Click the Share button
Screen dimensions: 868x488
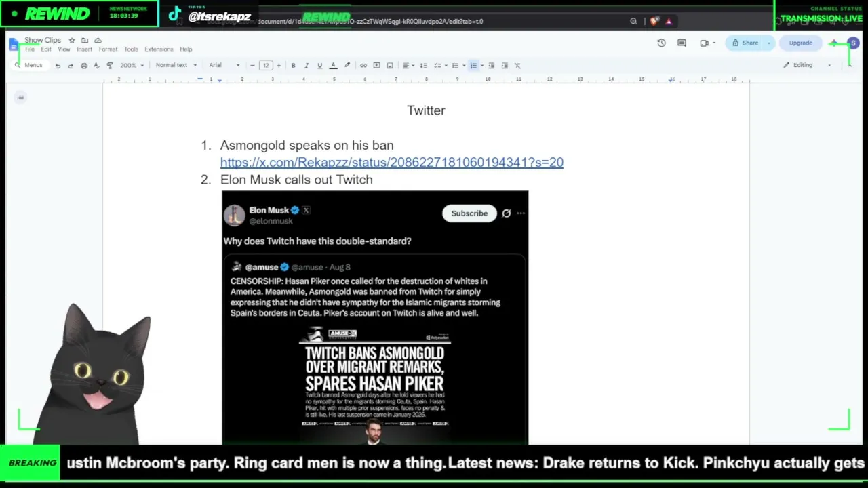tap(745, 43)
